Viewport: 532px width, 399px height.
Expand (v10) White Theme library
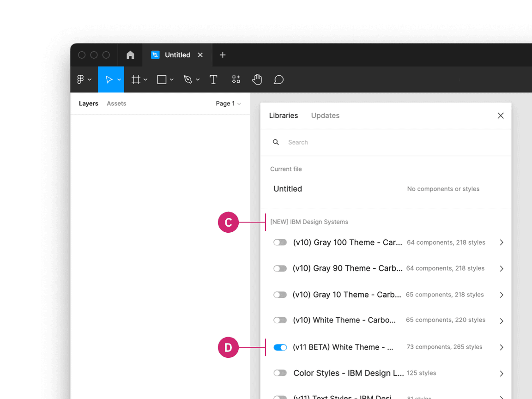[x=502, y=321]
